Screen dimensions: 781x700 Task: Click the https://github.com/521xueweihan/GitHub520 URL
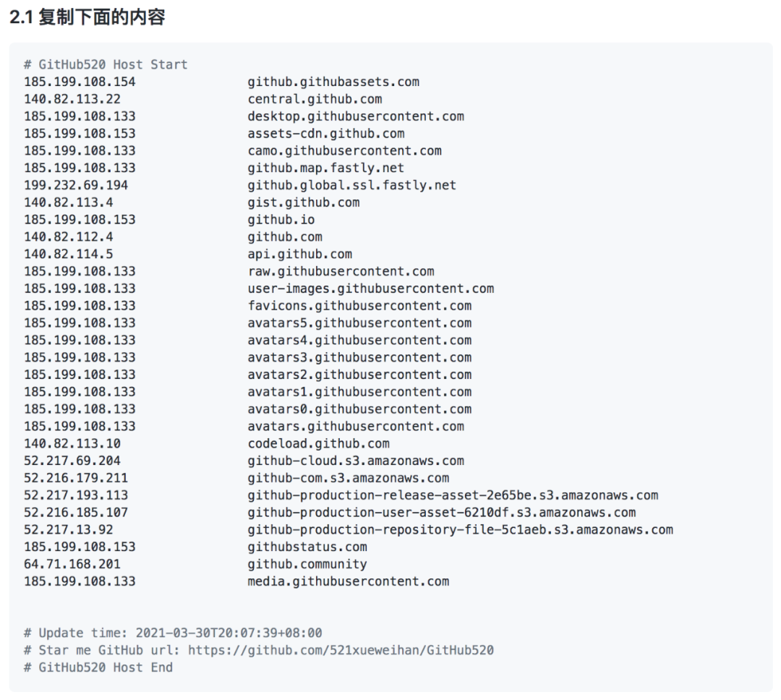(x=341, y=650)
